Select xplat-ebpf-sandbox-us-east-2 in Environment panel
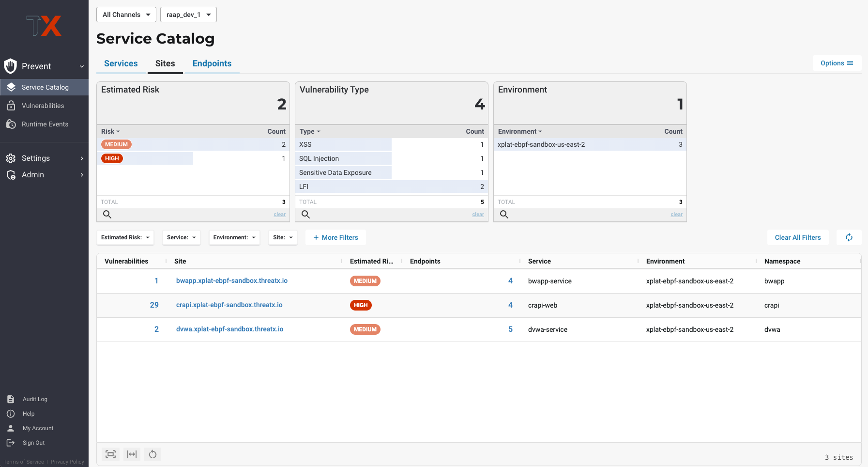Screen dimensions: 868x467 tap(590, 144)
